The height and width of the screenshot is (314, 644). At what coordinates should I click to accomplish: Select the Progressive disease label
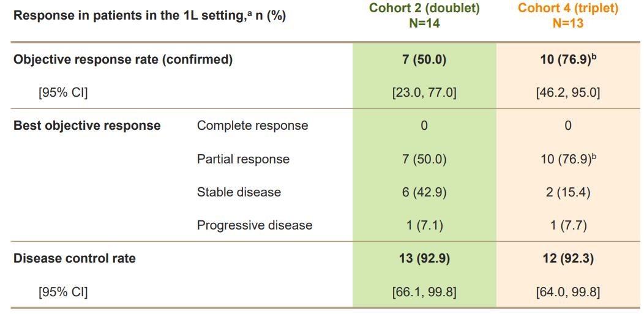point(255,225)
